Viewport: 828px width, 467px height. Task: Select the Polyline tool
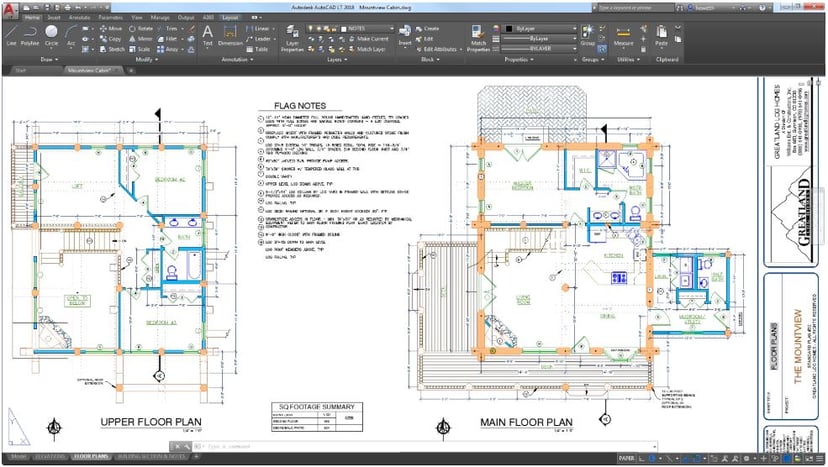click(30, 35)
